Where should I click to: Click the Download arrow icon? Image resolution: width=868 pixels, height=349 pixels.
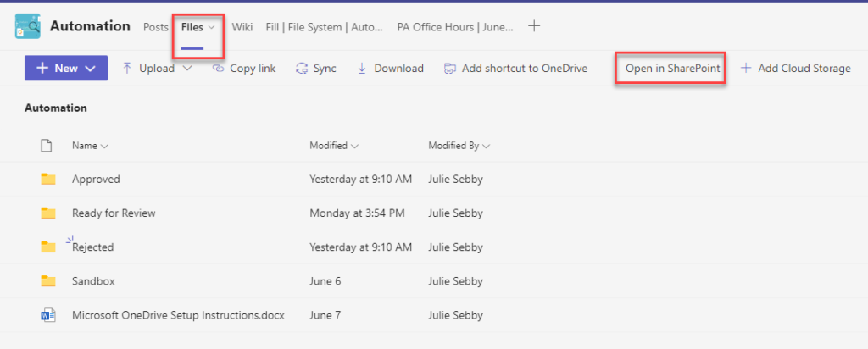(362, 68)
